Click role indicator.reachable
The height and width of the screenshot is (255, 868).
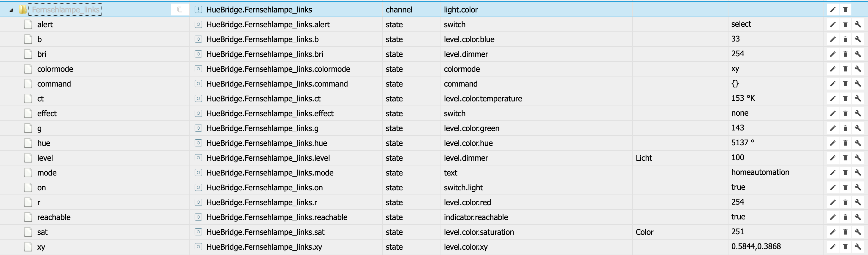pos(476,217)
